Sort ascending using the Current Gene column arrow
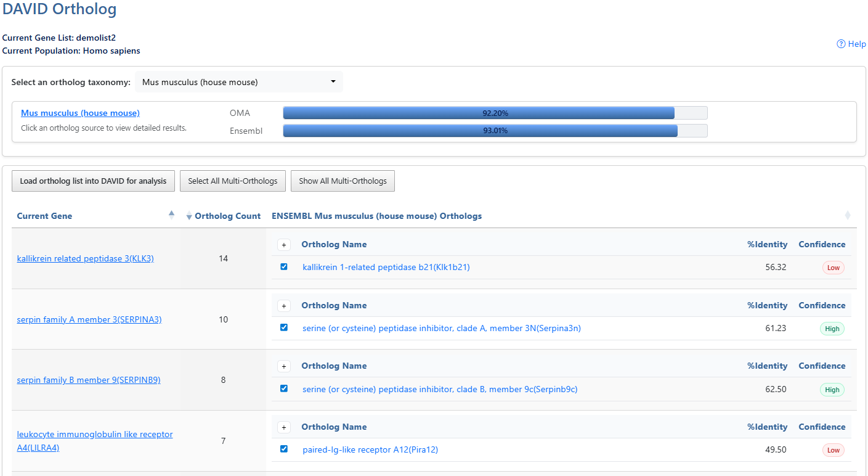Image resolution: width=868 pixels, height=476 pixels. [x=171, y=215]
